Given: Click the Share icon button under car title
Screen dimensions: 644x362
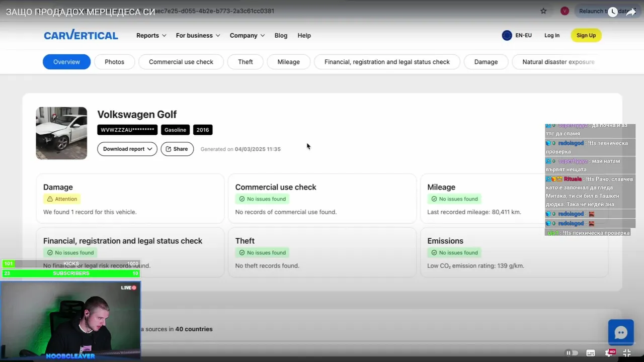Looking at the screenshot, I should point(177,149).
